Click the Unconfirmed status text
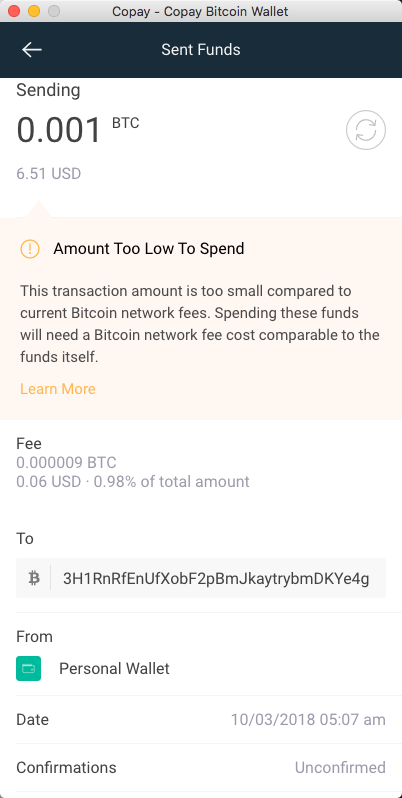 340,767
